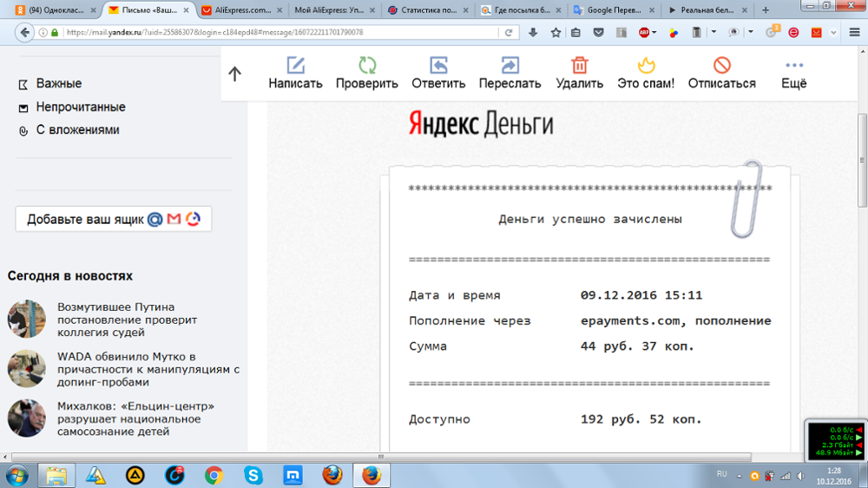
Task: Show bookmarks list icon
Action: (x=575, y=33)
